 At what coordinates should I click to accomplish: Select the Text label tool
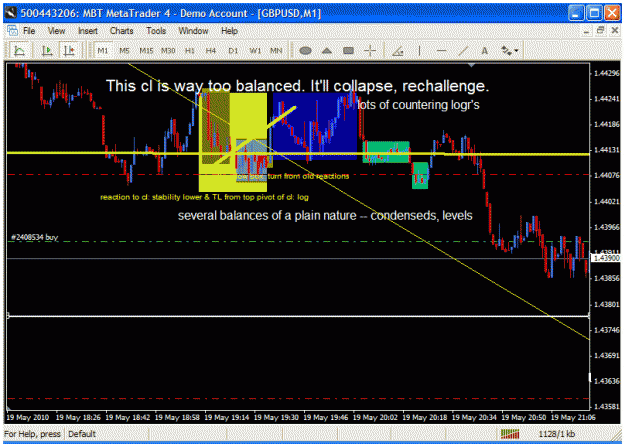[485, 51]
